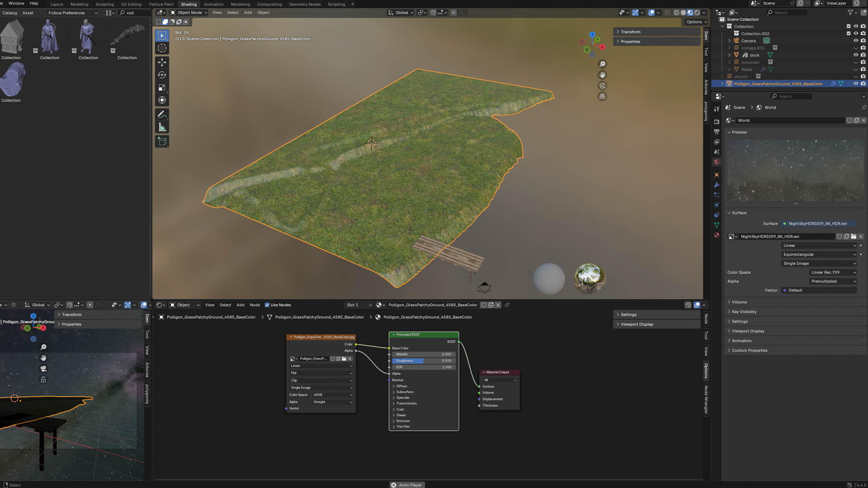Switch to the Geometry Nodes workspace tab
Image resolution: width=868 pixels, height=488 pixels.
[x=305, y=4]
